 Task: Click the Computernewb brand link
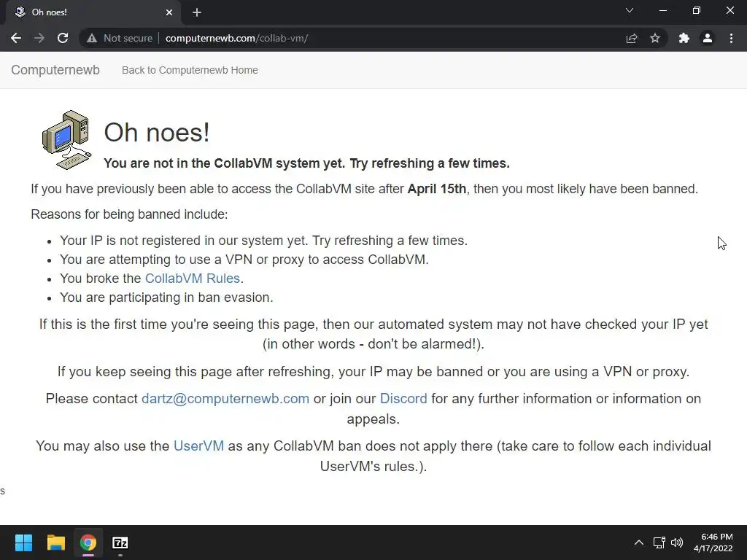click(55, 70)
